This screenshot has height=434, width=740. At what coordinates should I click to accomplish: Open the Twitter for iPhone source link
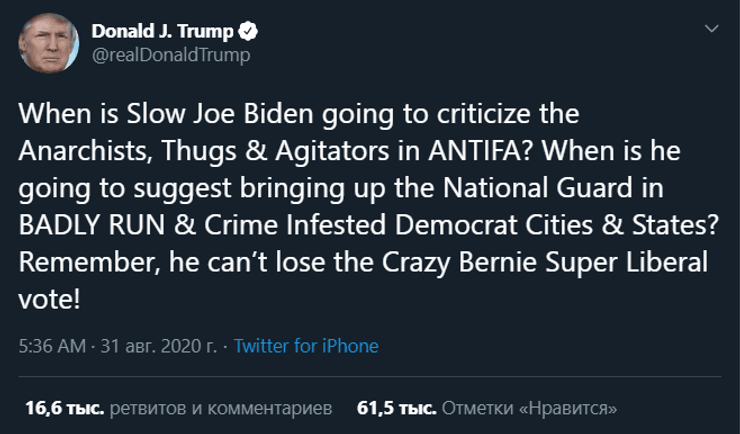(306, 346)
